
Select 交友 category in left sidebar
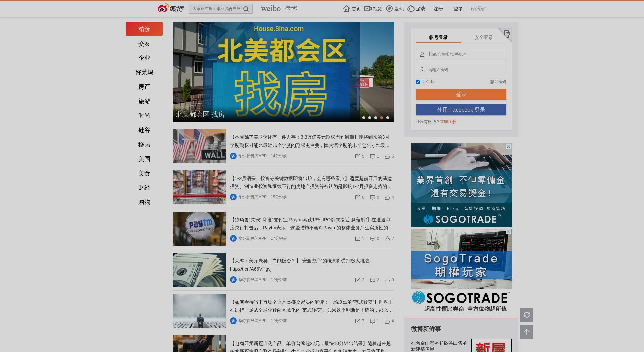(144, 44)
